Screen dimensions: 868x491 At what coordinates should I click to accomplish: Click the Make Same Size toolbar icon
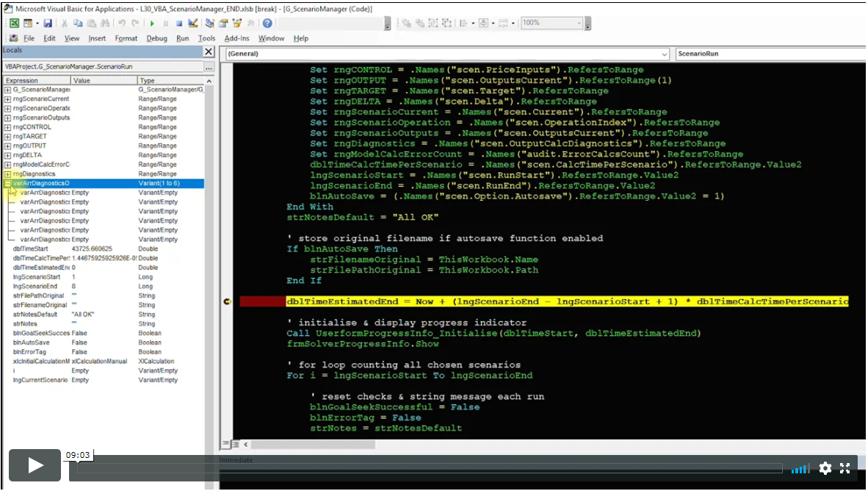(503, 23)
